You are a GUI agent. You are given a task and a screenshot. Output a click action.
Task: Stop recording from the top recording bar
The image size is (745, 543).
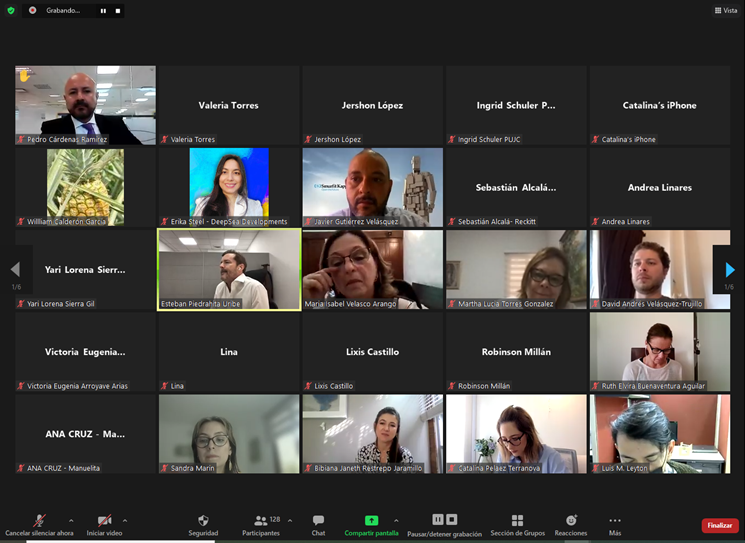[x=117, y=10]
